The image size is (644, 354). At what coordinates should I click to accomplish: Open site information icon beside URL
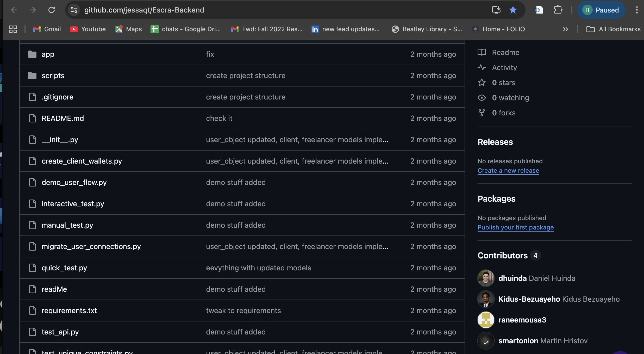pyautogui.click(x=74, y=10)
